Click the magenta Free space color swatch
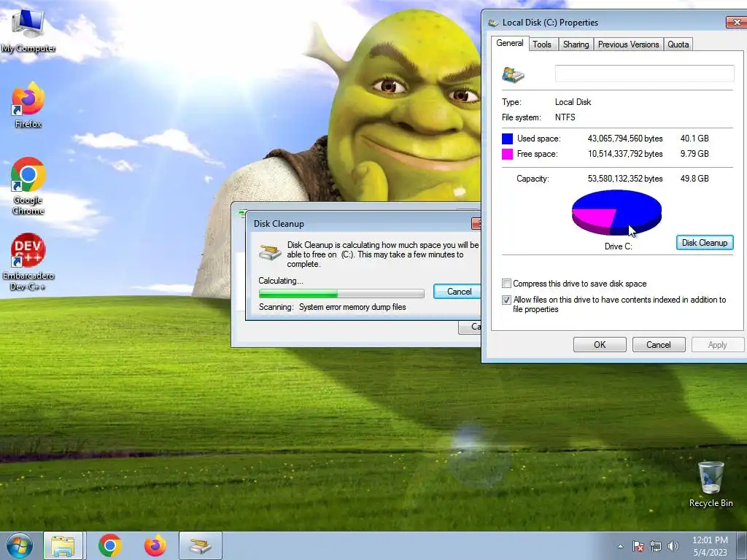This screenshot has width=747, height=560. tap(508, 154)
